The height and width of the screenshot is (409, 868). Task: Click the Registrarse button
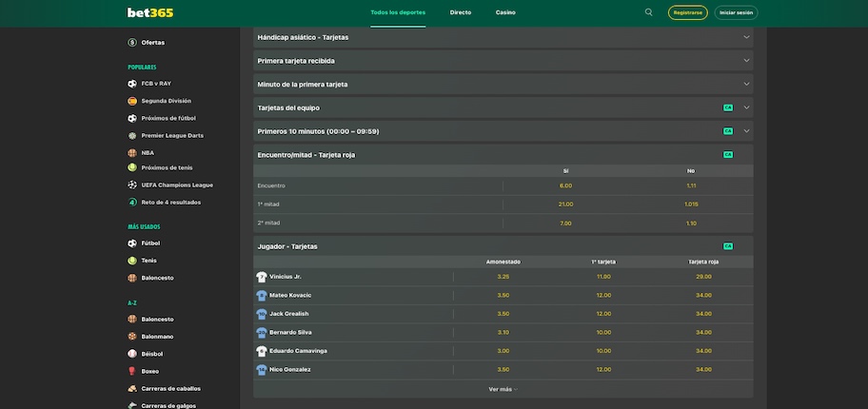coord(687,12)
